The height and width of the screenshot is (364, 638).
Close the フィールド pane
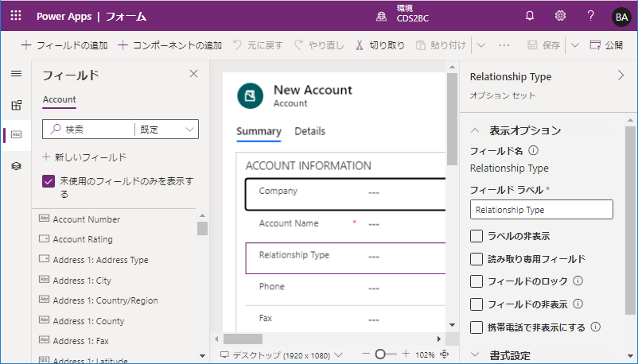193,74
